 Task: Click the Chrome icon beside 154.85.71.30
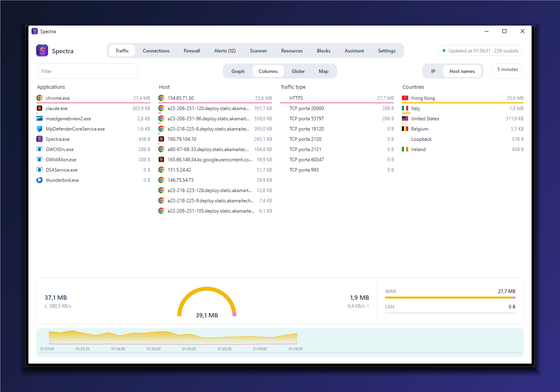[161, 98]
